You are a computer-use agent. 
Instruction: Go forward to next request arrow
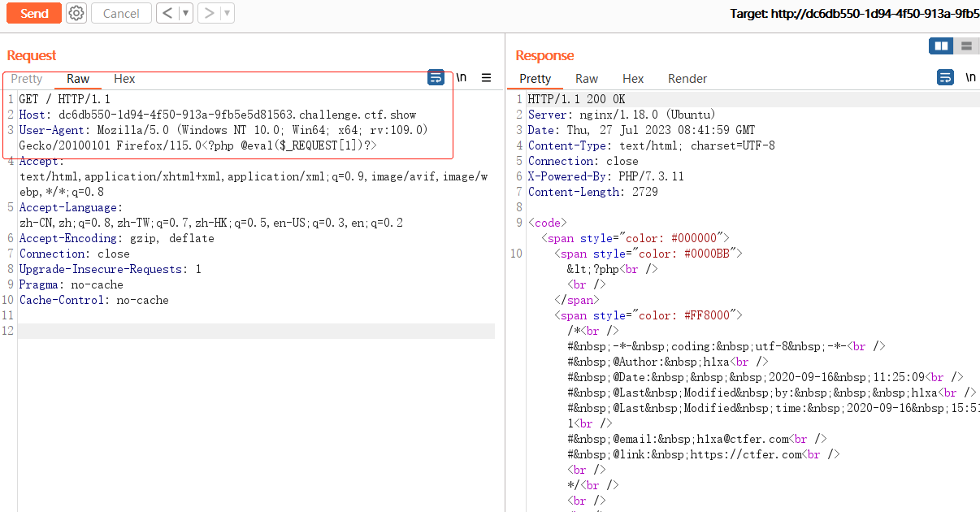209,13
